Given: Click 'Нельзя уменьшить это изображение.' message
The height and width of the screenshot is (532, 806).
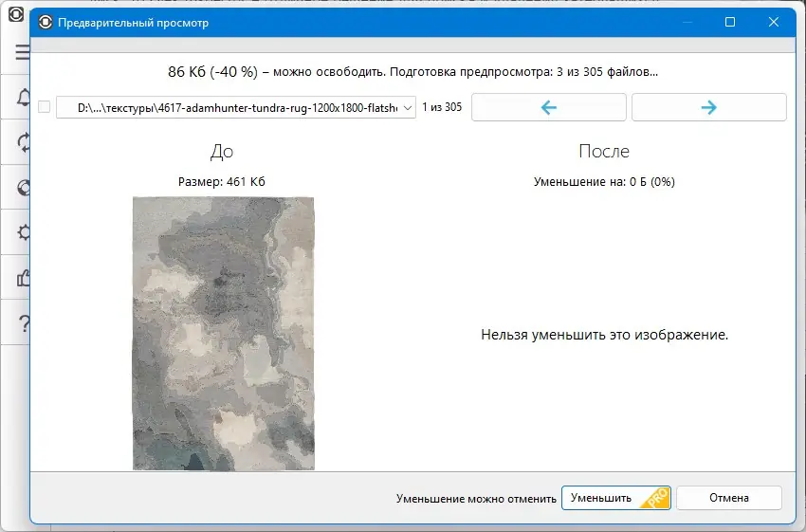Looking at the screenshot, I should click(605, 335).
